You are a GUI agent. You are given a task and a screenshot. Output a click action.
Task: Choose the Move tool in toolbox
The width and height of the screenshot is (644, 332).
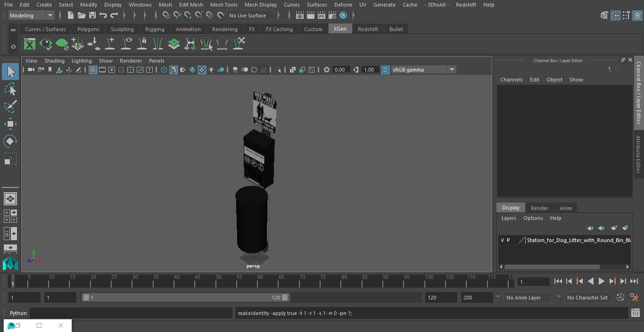click(10, 124)
